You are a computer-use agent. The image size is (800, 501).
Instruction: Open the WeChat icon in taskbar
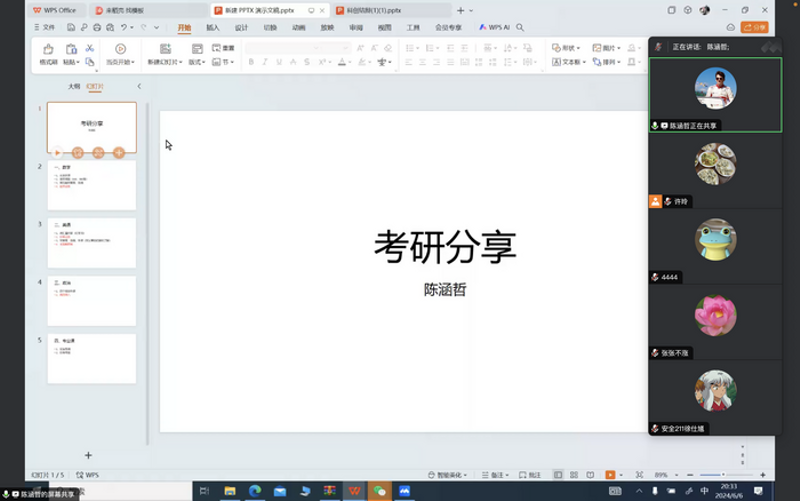[x=380, y=491]
